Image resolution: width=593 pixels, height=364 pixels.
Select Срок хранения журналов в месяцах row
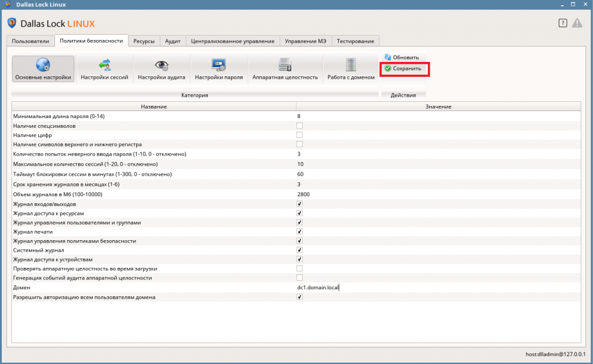[296, 185]
